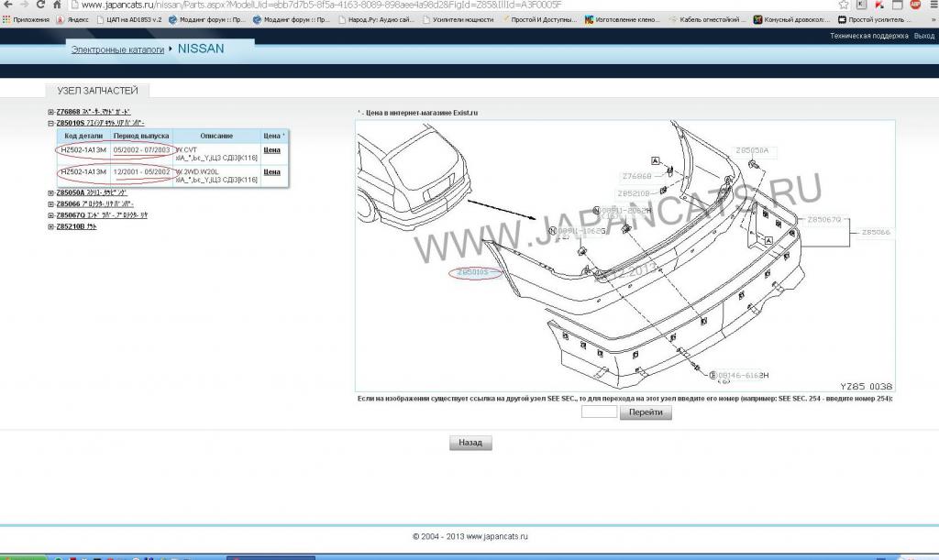Click the browser forward arrow
Screen dimensions: 939x560
(x=24, y=5)
